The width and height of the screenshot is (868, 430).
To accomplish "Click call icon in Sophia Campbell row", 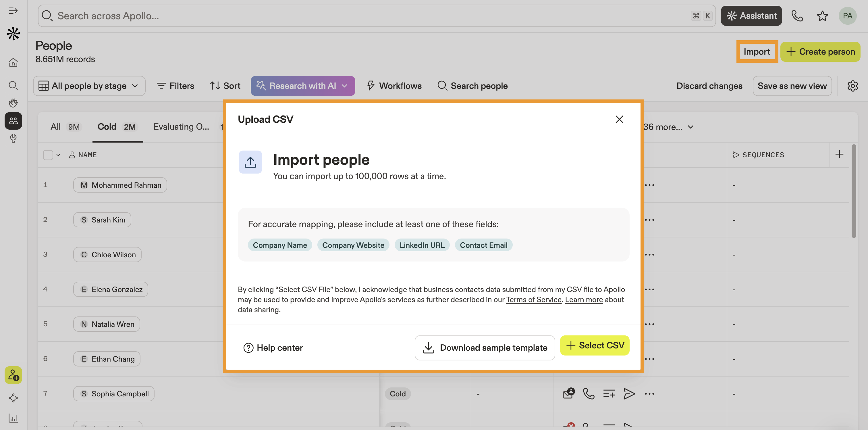I will point(589,393).
